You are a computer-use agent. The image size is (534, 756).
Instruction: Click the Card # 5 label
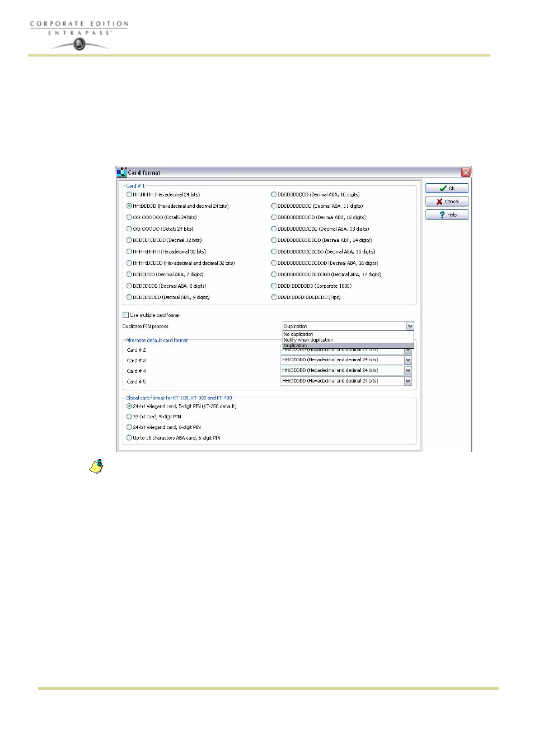pos(136,382)
